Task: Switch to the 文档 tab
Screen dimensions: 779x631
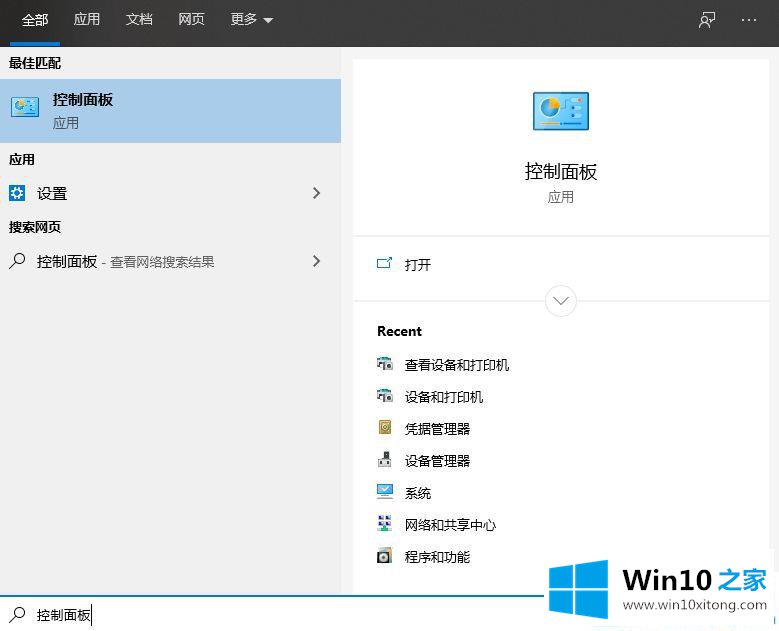Action: [139, 19]
